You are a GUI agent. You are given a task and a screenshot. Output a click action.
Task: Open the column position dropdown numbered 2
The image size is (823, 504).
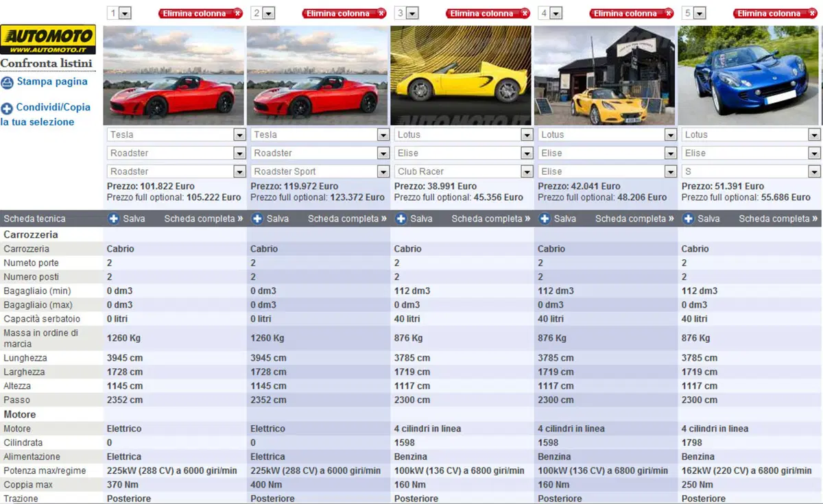(263, 13)
